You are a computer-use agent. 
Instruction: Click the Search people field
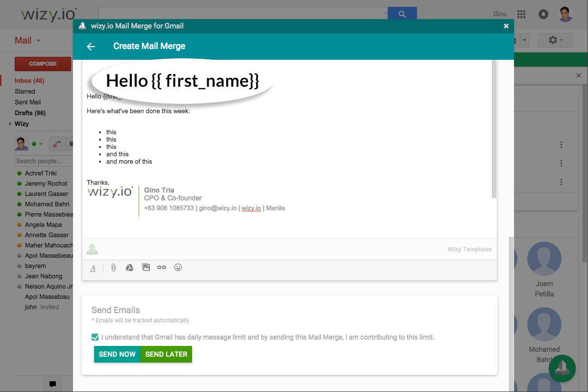pos(44,161)
